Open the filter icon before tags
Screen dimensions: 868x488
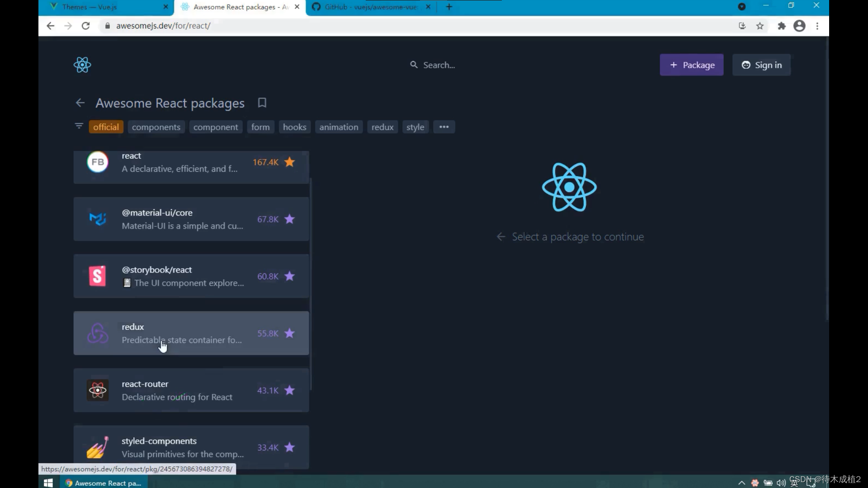point(79,126)
